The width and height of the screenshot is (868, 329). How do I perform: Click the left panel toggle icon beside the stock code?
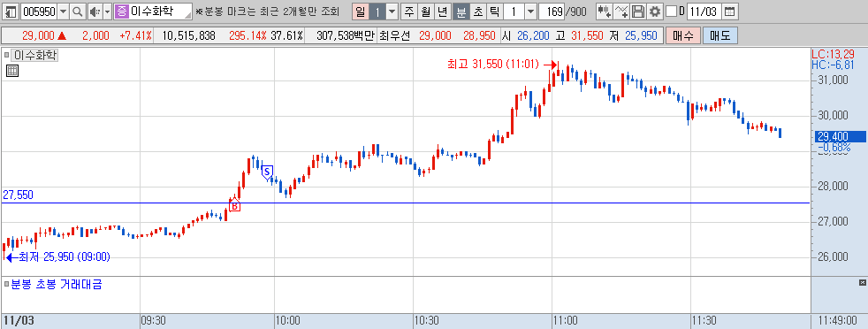10,11
